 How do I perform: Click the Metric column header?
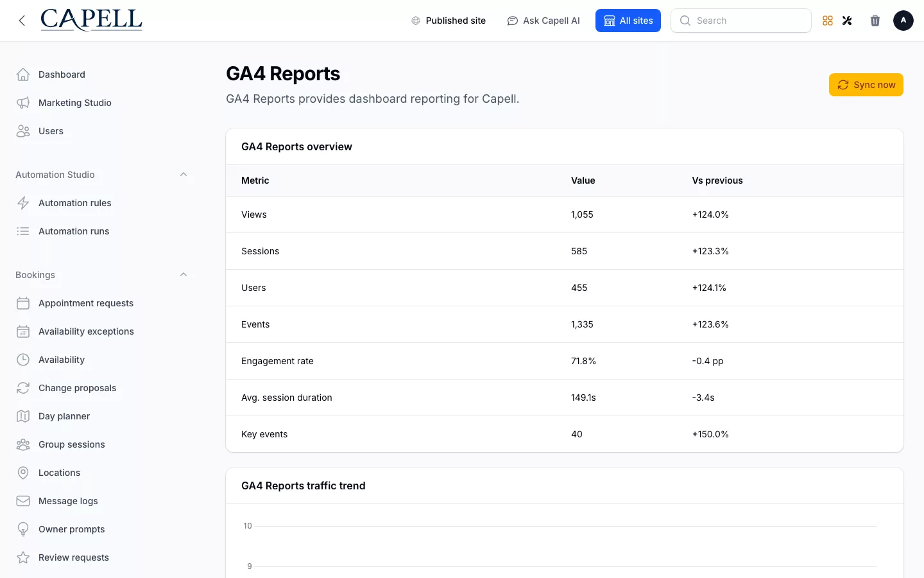point(255,180)
